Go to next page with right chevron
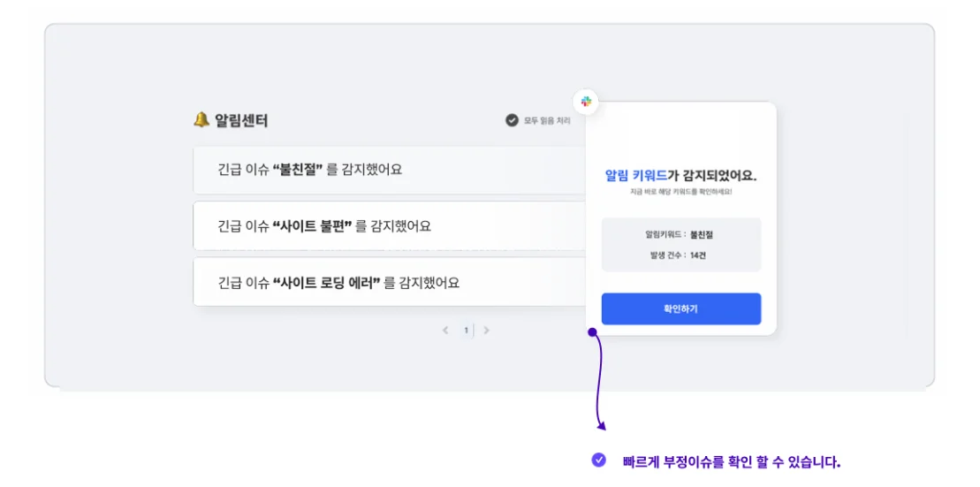 pos(486,331)
